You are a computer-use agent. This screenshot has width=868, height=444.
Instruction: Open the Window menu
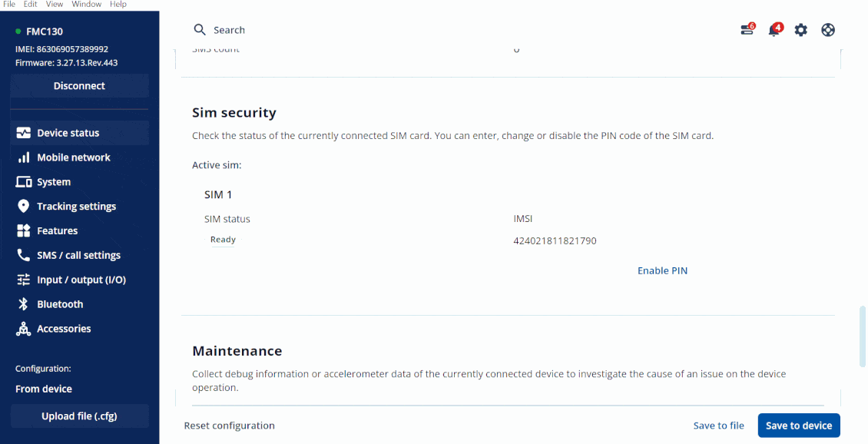86,4
